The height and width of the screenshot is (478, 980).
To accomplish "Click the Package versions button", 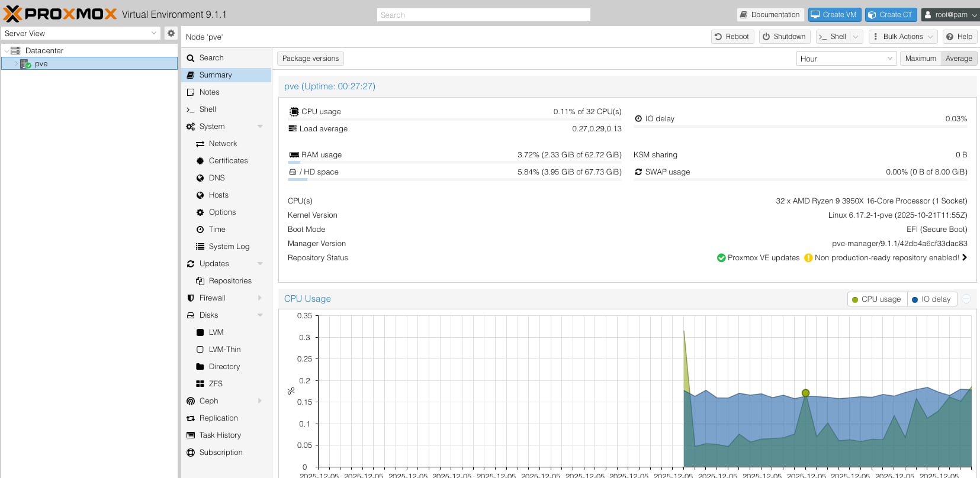I will [x=310, y=59].
